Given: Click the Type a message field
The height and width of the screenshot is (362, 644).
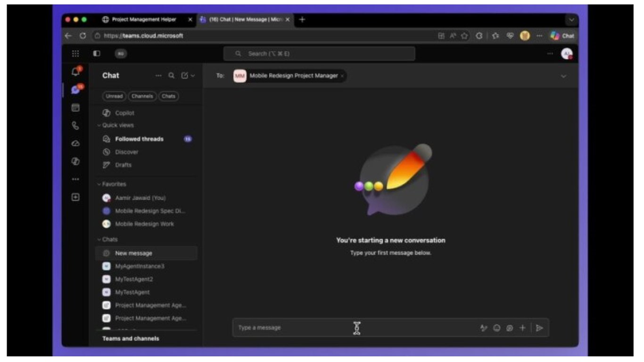Looking at the screenshot, I should 354,328.
